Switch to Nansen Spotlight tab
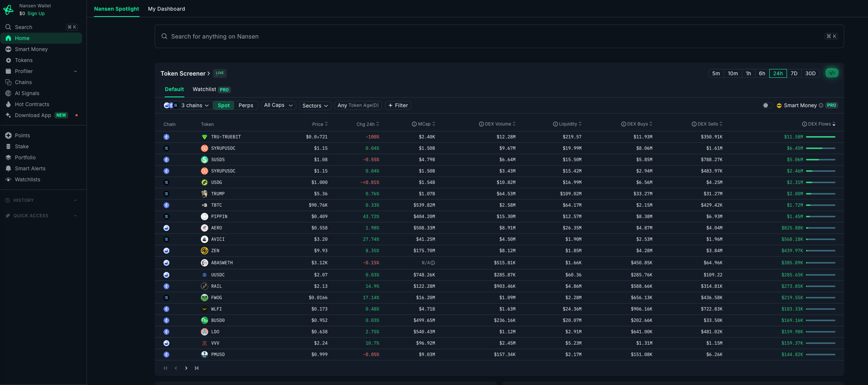 click(117, 9)
